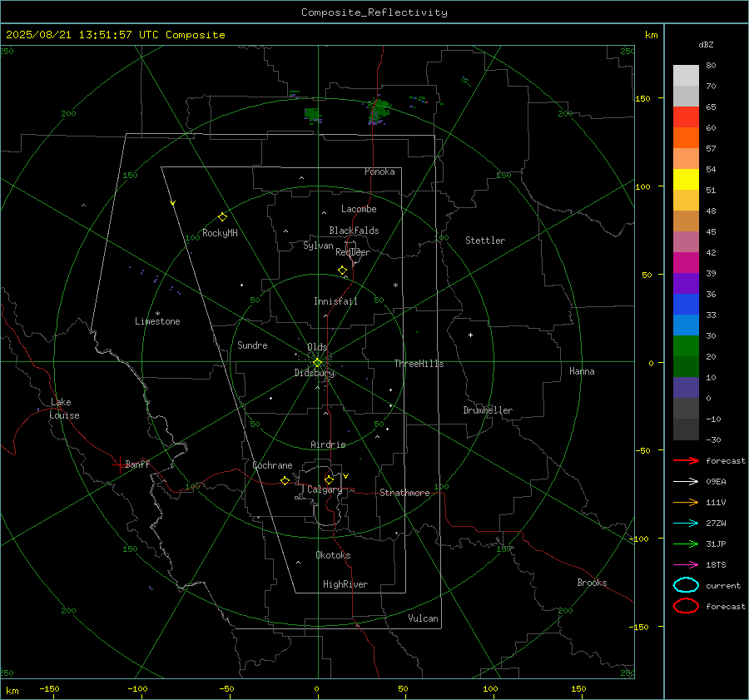Click the Banff town label
This screenshot has width=749, height=700.
point(137,464)
